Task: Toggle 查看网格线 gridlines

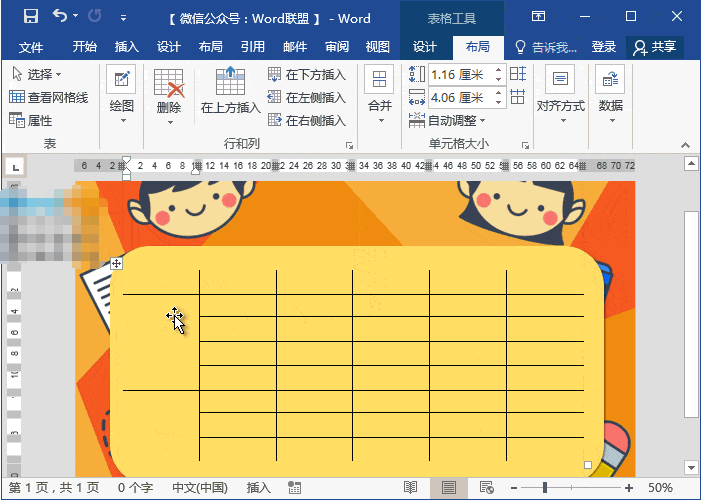Action: pos(49,97)
